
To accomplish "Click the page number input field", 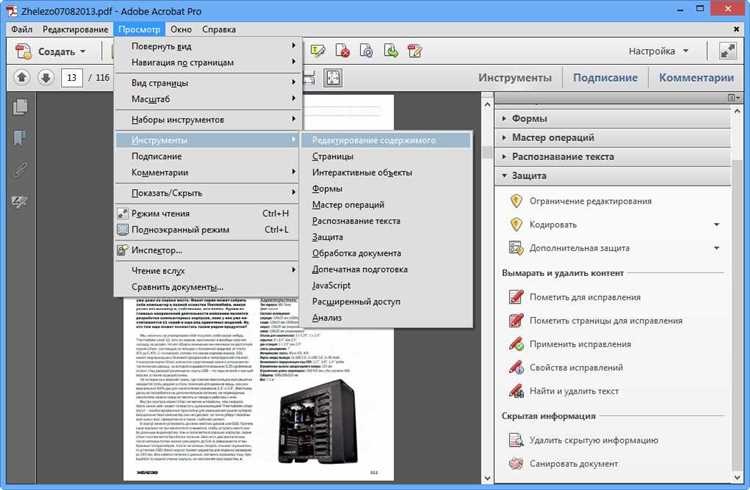I will point(72,78).
